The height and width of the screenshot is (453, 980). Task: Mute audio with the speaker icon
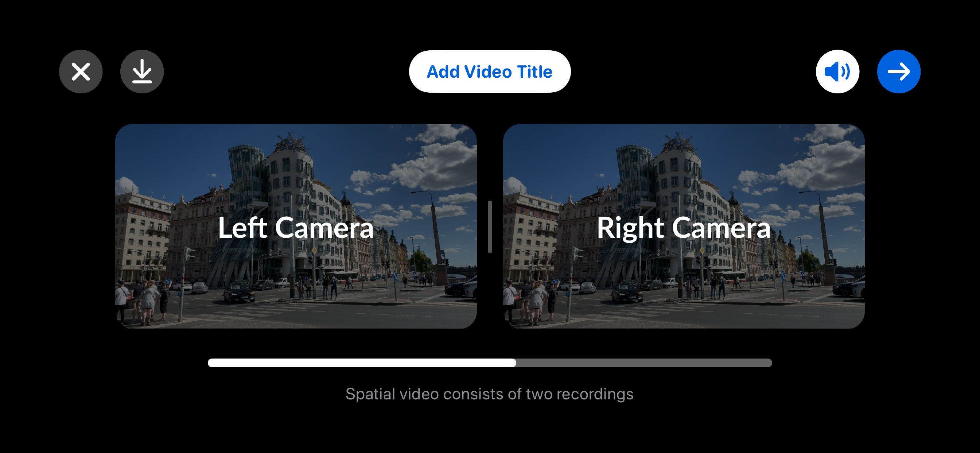(x=837, y=71)
